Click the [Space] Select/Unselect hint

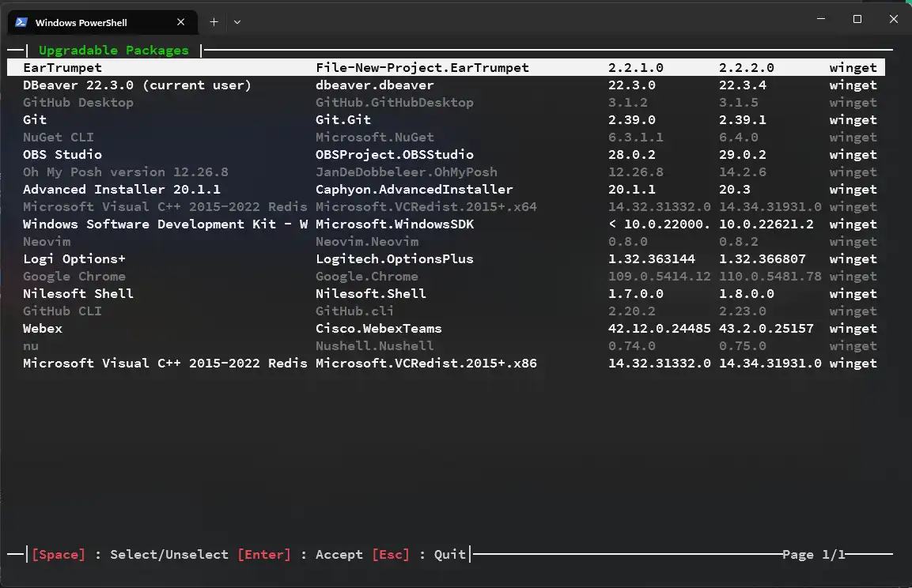click(x=131, y=554)
